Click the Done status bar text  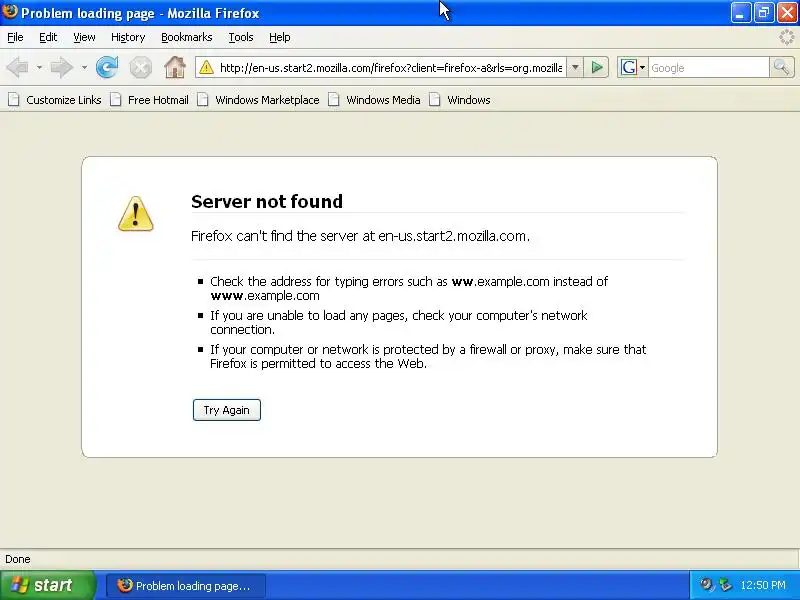[18, 559]
